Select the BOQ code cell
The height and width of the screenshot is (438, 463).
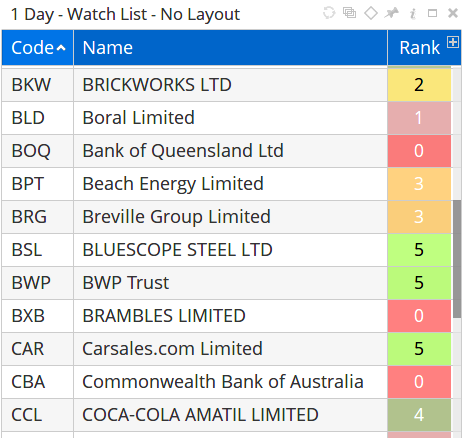click(37, 151)
